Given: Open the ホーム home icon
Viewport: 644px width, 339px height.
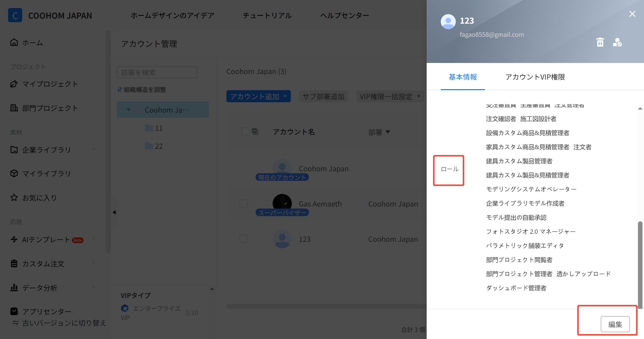Looking at the screenshot, I should pos(14,42).
